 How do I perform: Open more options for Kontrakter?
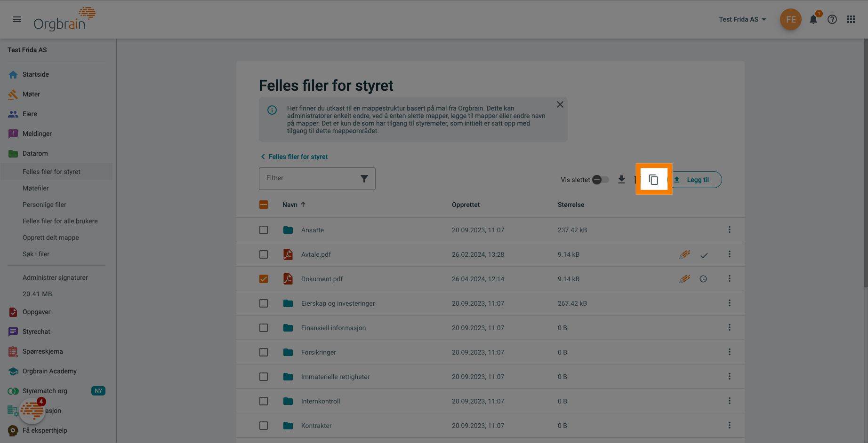730,425
